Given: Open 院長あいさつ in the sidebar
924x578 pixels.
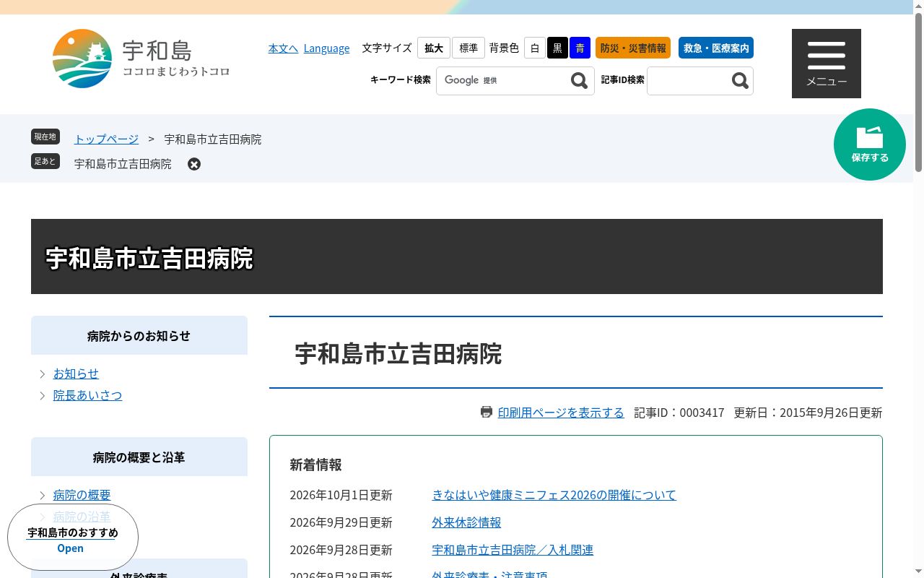Looking at the screenshot, I should tap(87, 395).
